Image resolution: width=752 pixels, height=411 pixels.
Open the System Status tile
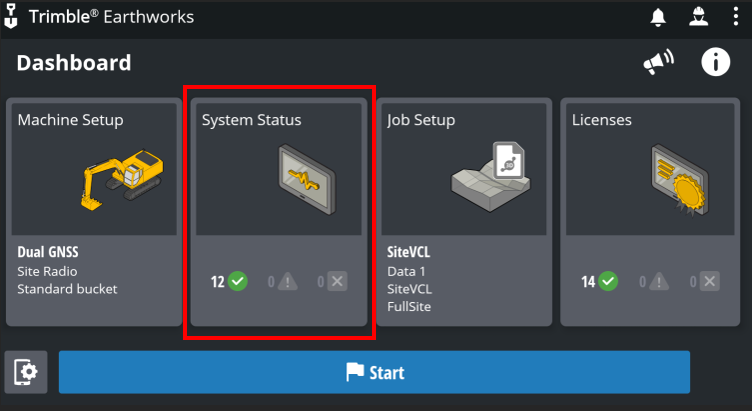coord(279,212)
